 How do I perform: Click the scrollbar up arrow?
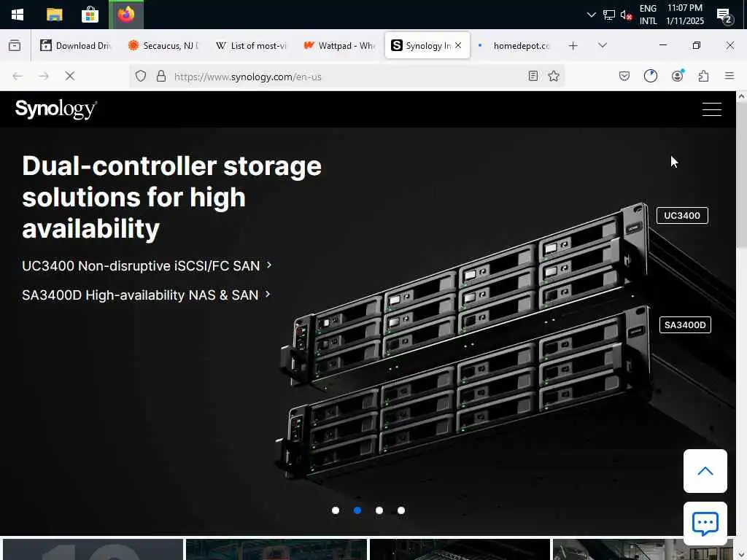(741, 96)
